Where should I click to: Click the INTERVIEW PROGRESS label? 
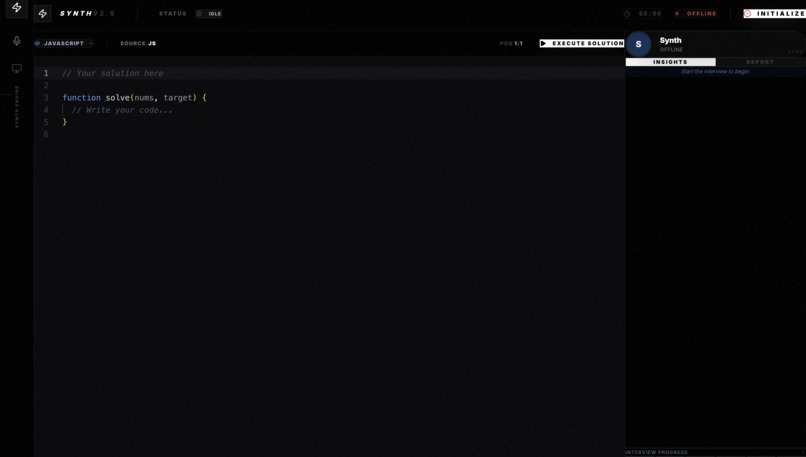(x=656, y=452)
